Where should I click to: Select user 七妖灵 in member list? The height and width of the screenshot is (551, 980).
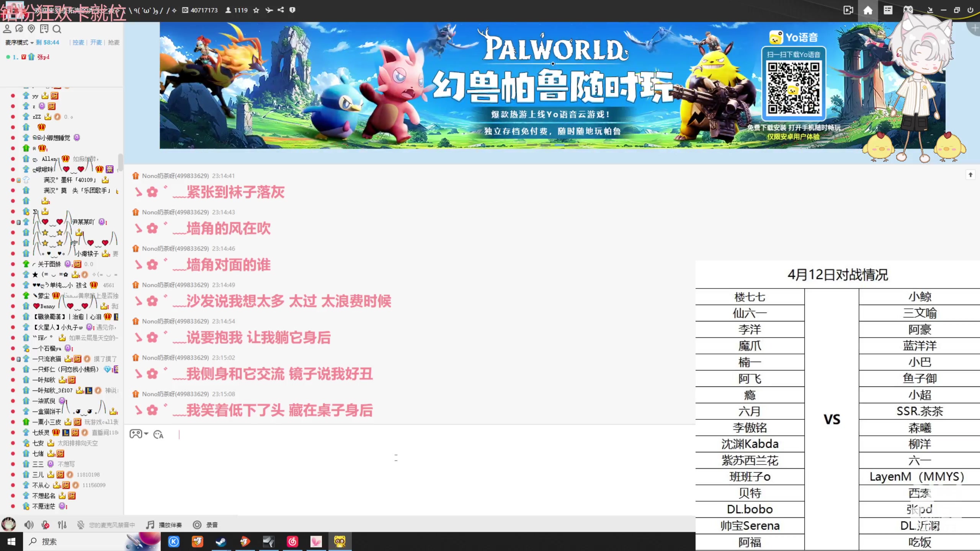coord(41,432)
